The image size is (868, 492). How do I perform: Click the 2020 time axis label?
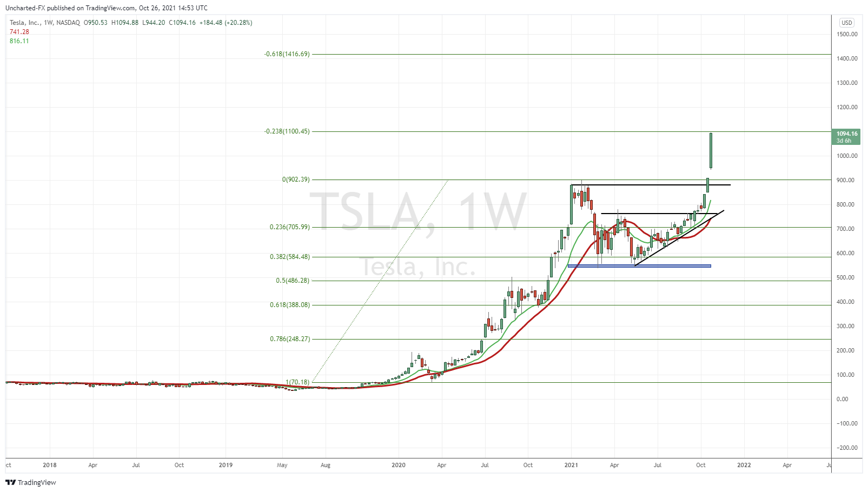click(398, 465)
